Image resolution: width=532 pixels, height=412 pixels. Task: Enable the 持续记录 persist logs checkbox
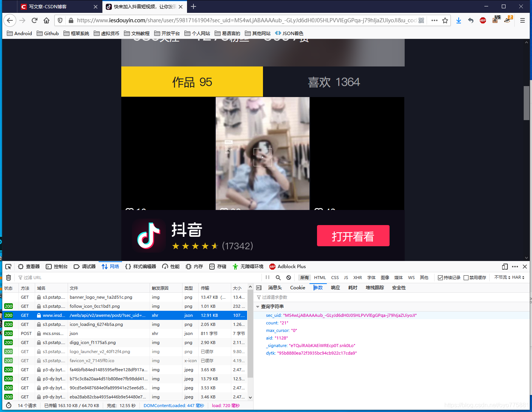click(440, 278)
